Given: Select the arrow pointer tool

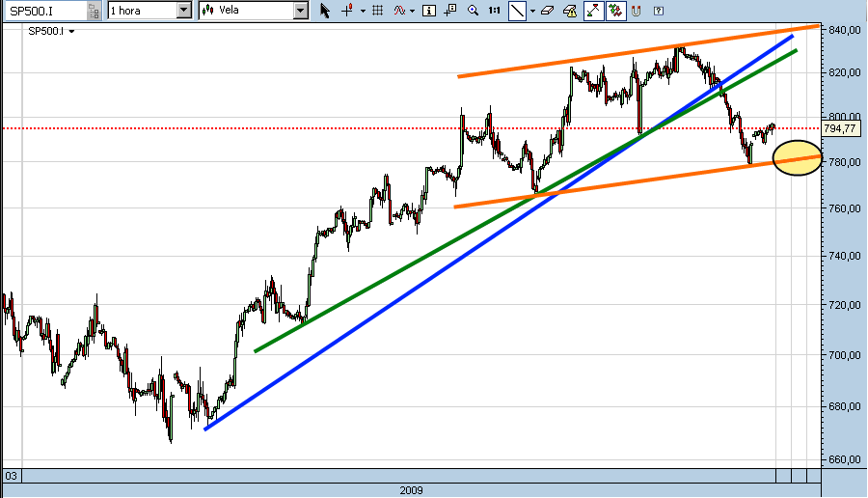Looking at the screenshot, I should point(325,11).
